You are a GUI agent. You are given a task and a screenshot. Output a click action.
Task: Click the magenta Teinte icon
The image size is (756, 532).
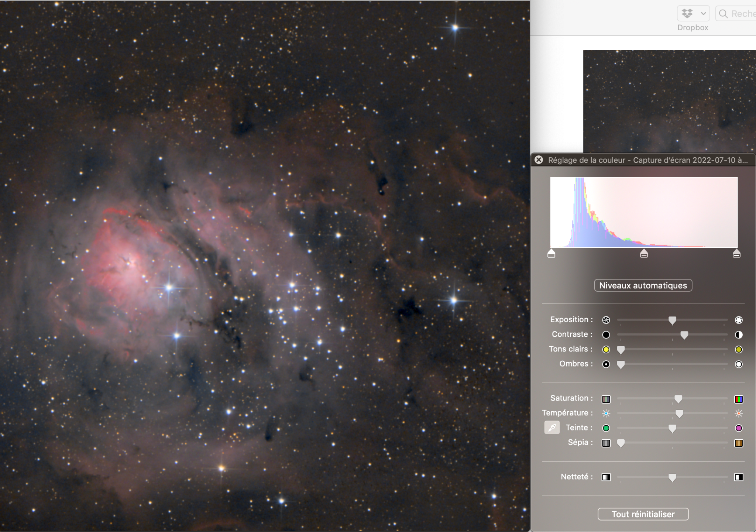click(x=739, y=428)
